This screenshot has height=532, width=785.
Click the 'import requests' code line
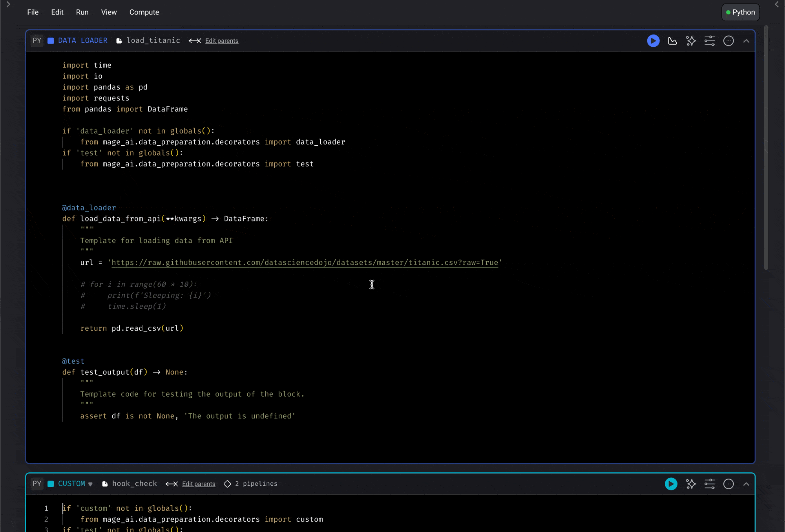(96, 98)
